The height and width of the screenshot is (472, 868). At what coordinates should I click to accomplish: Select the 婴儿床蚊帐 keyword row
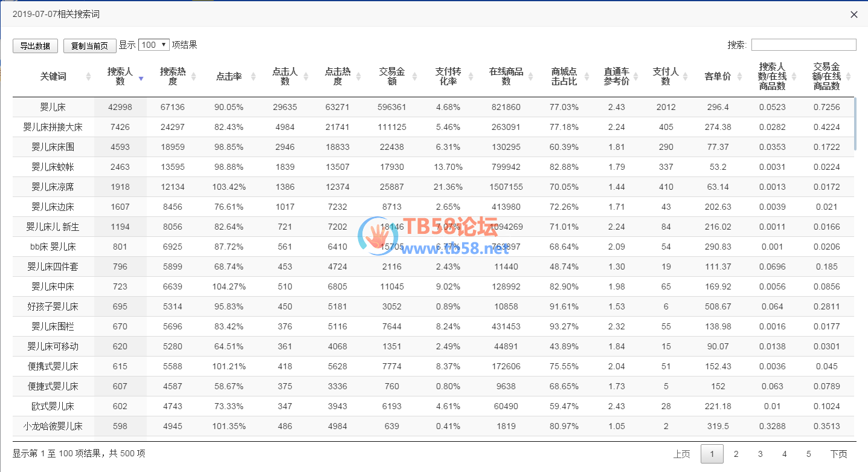[53, 167]
